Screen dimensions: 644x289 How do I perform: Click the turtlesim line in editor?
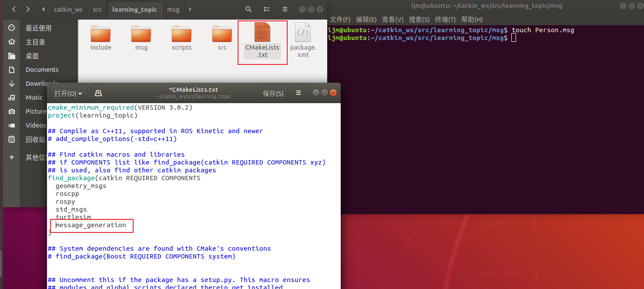pos(73,217)
